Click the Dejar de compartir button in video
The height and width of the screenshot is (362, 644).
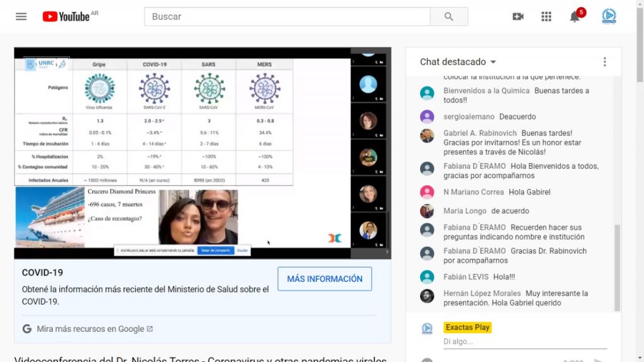click(x=216, y=250)
